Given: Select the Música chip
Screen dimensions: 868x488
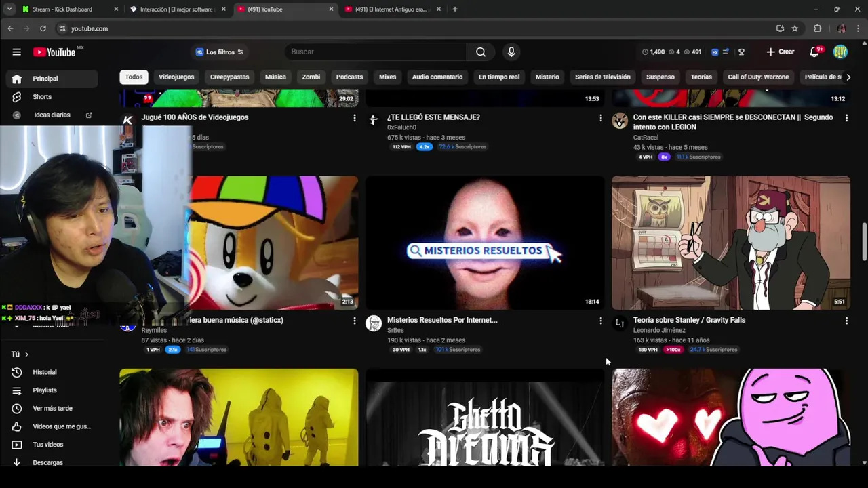Looking at the screenshot, I should 275,77.
